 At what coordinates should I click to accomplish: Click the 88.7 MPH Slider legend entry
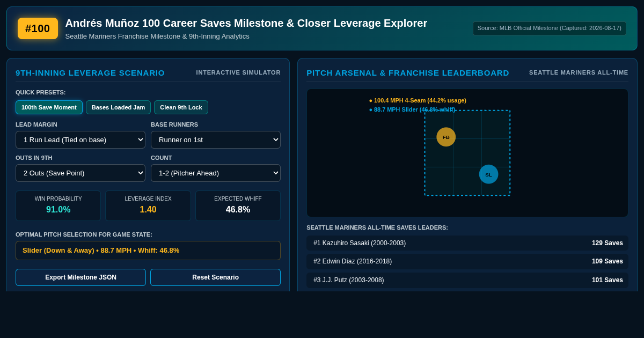coord(412,109)
